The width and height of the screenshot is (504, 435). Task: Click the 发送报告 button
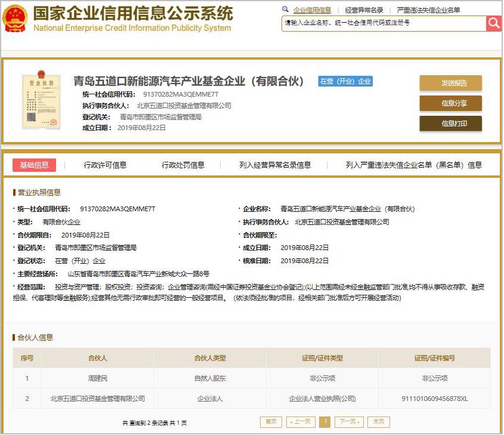coord(452,83)
